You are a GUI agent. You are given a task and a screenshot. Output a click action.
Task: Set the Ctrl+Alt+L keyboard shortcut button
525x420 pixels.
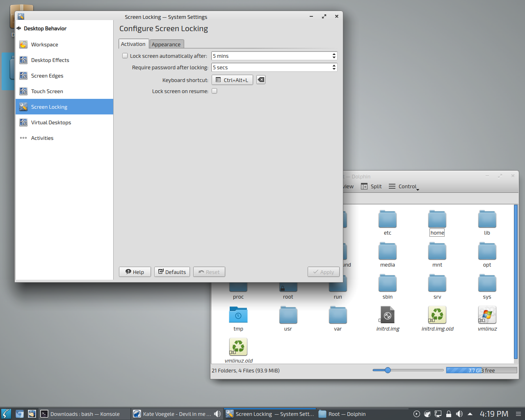coord(233,80)
